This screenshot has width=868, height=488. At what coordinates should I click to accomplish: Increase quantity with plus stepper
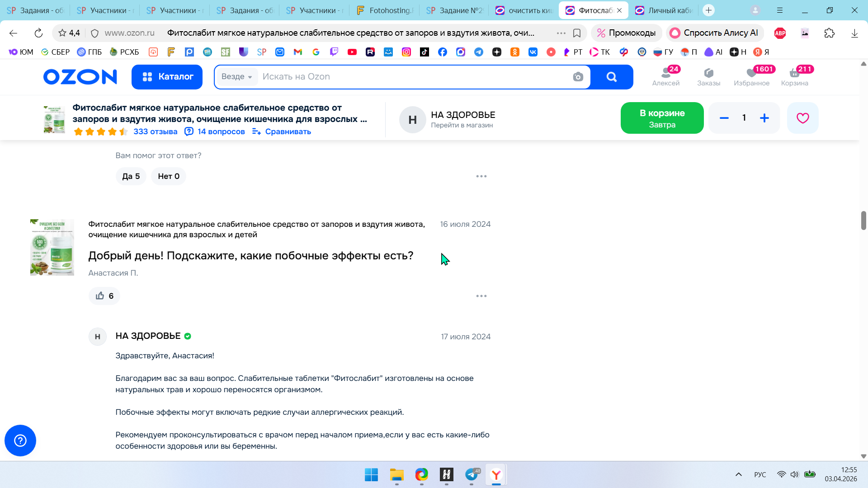[x=764, y=118]
